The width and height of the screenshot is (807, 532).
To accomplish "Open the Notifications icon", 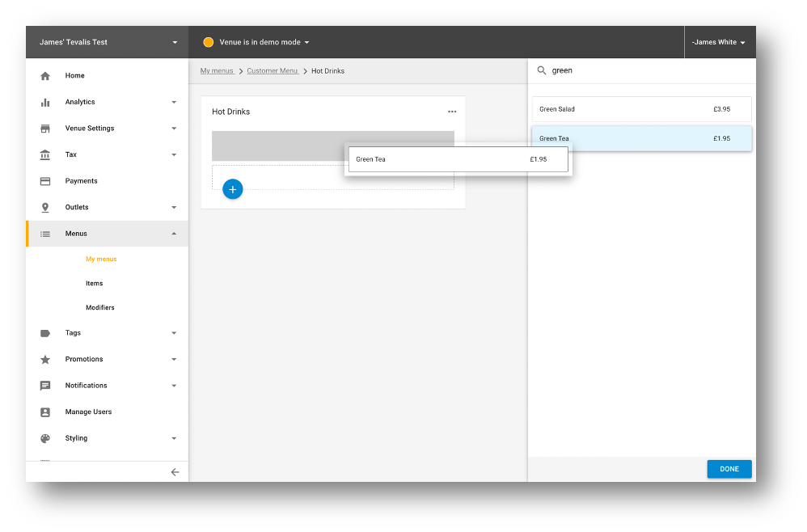I will [x=45, y=385].
